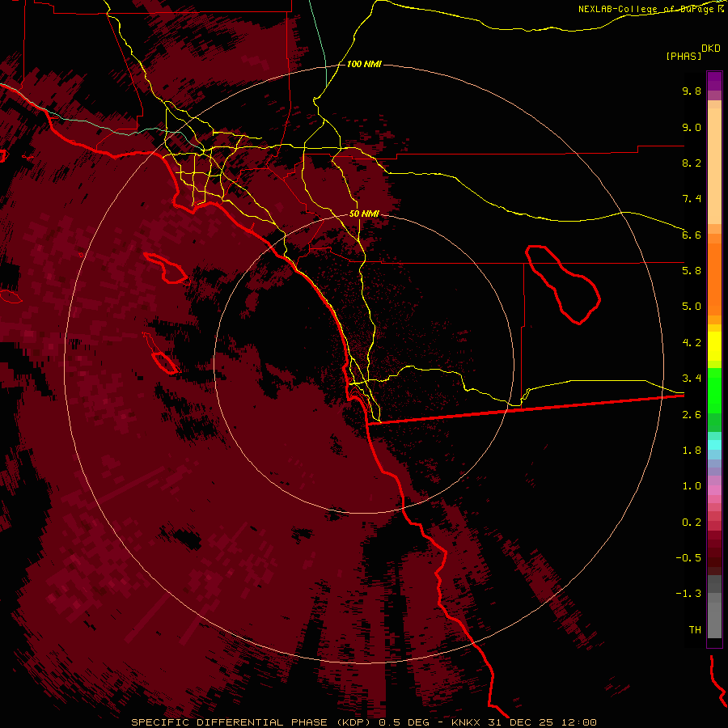
Task: Click the 100 NMI range ring label
Action: coord(364,64)
